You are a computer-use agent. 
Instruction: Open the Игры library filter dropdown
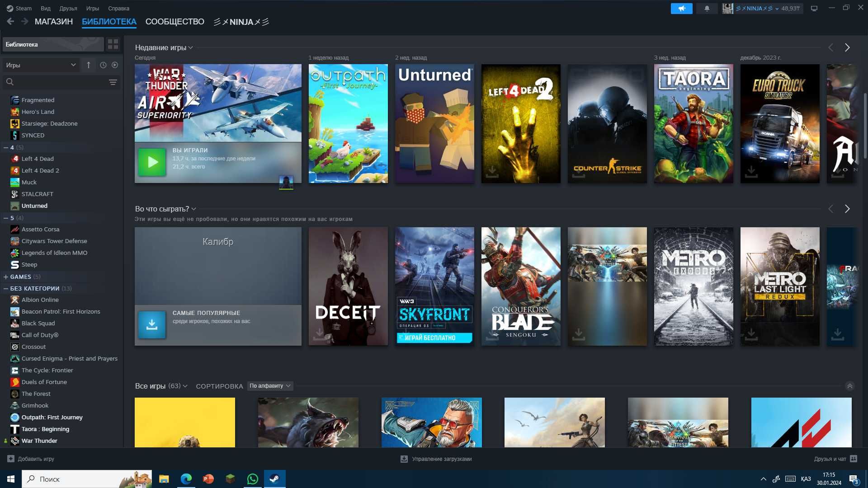pyautogui.click(x=41, y=65)
